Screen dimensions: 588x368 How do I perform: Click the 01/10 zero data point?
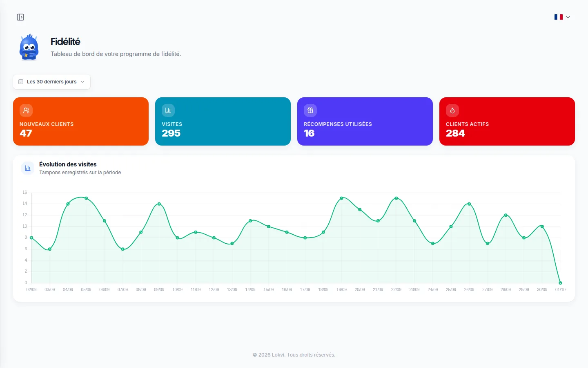click(560, 283)
